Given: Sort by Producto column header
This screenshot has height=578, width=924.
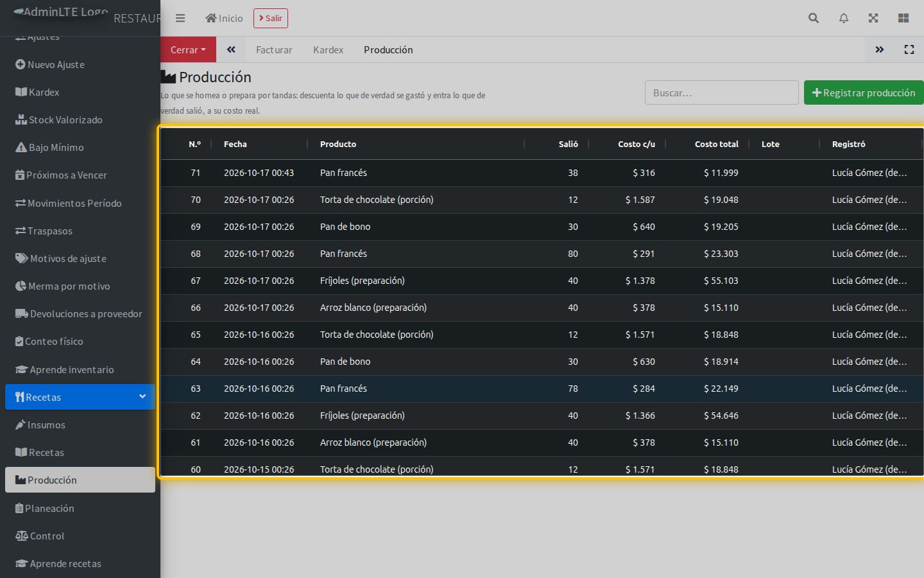Looking at the screenshot, I should click(x=416, y=144).
